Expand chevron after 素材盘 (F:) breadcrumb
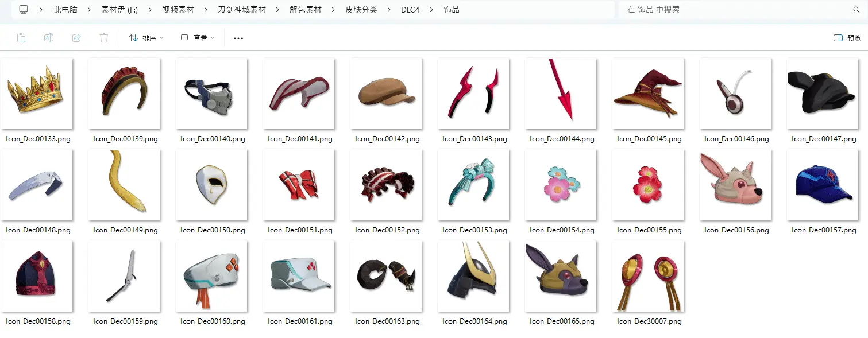This screenshot has width=868, height=338. [150, 10]
